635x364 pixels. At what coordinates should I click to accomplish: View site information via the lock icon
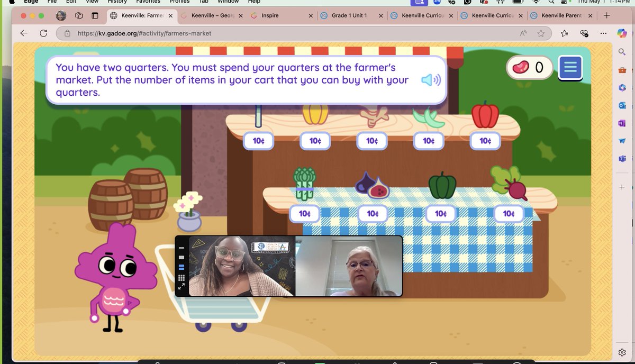pos(67,33)
